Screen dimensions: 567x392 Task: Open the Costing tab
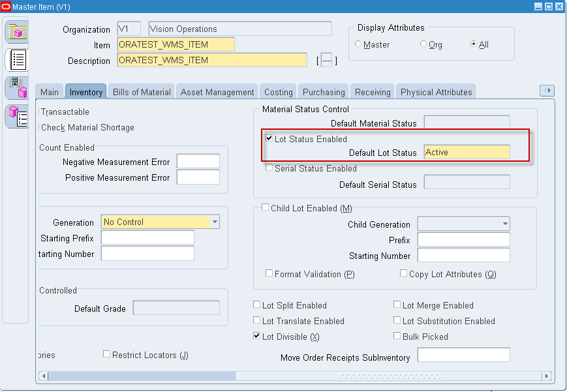point(277,91)
